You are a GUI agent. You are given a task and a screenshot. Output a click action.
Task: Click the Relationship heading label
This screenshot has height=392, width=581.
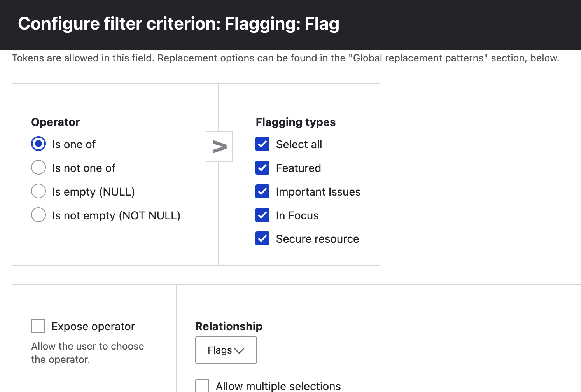pos(229,326)
